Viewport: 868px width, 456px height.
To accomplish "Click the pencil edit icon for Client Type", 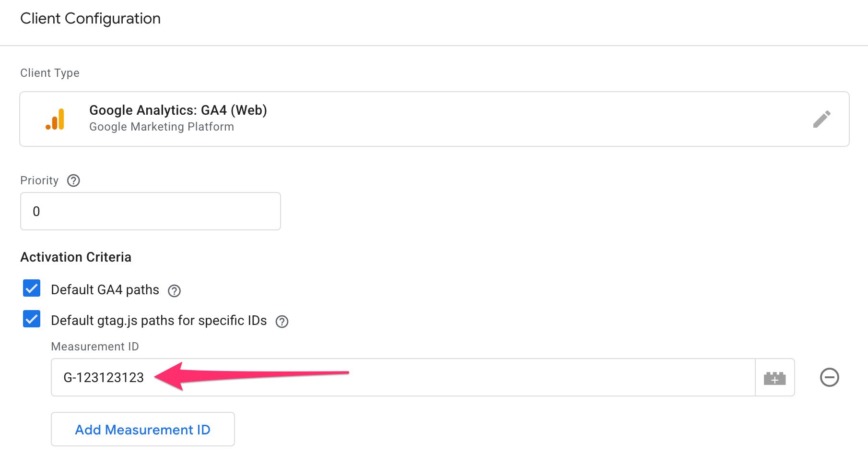I will (x=821, y=119).
